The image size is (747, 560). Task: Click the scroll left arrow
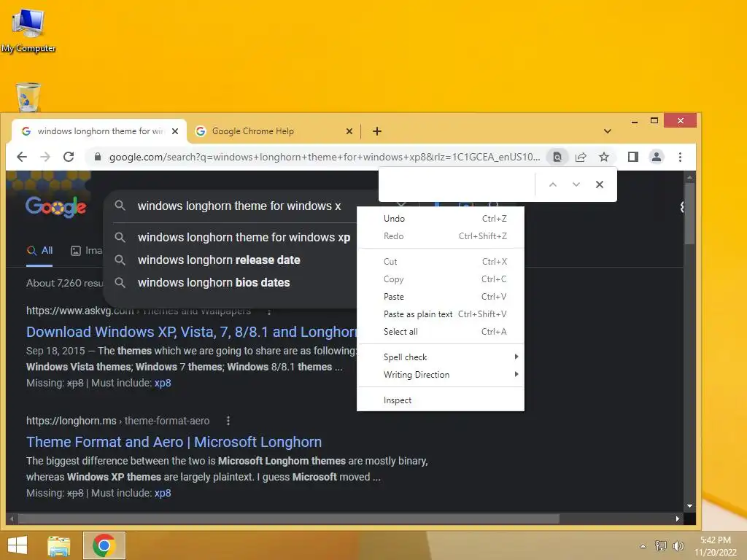[x=12, y=518]
